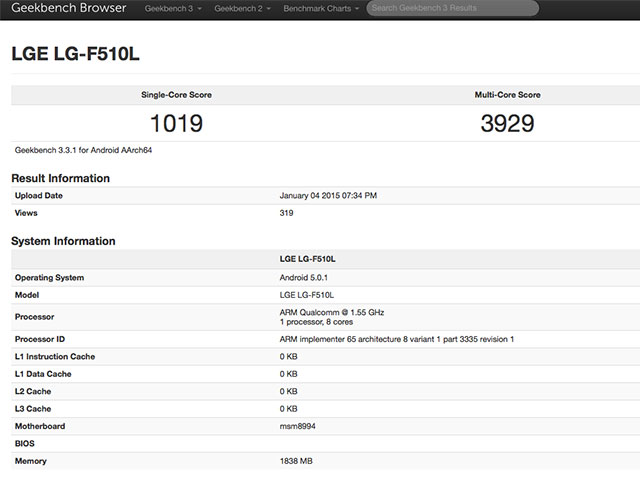Select the ARM implementer 65 architecture value
The height and width of the screenshot is (480, 640).
point(397,339)
